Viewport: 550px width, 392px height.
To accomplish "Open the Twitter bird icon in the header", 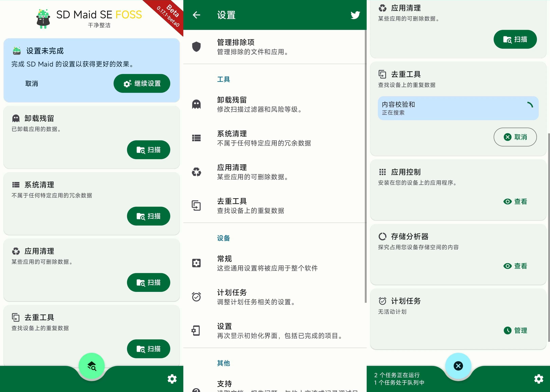I will click(x=355, y=15).
